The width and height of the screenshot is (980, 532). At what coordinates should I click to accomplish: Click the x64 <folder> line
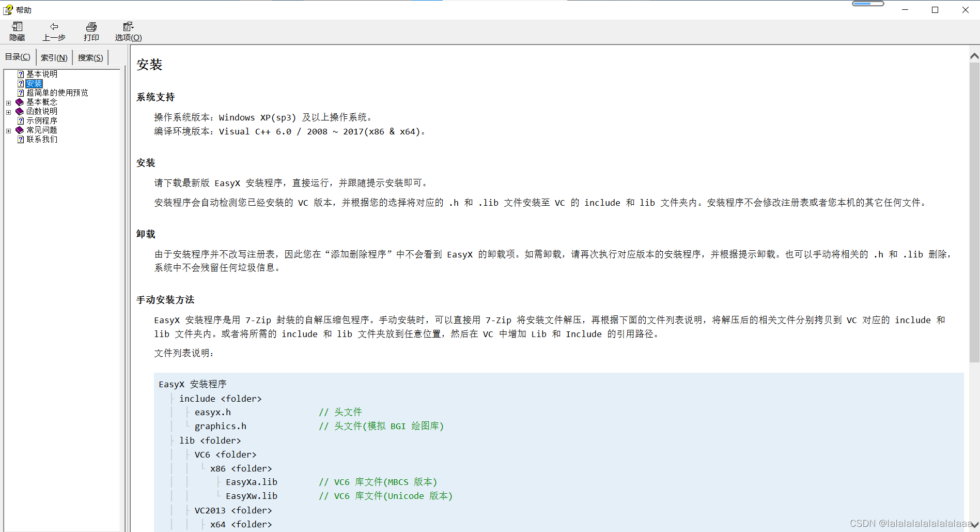click(241, 524)
